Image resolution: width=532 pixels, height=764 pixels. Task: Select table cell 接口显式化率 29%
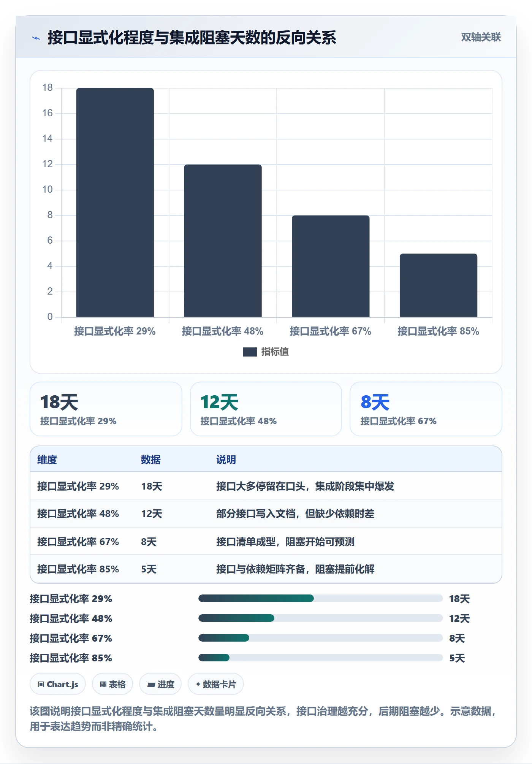point(78,486)
